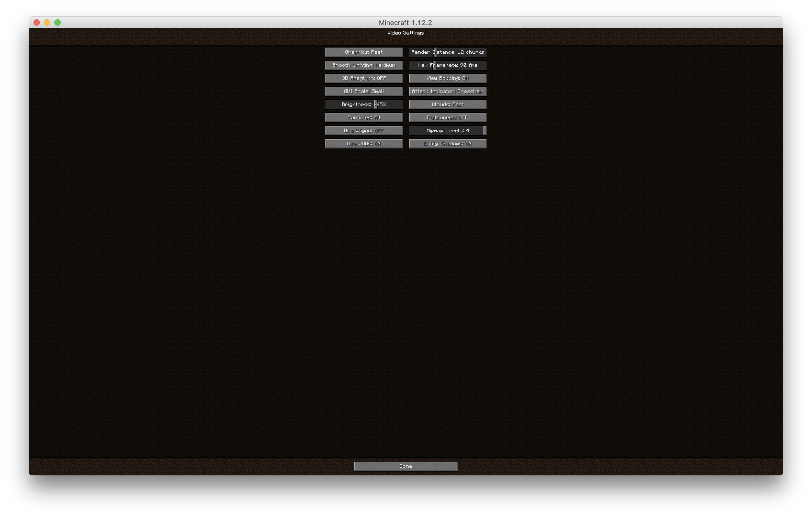This screenshot has height=517, width=812.
Task: Enable Fullscreen mode
Action: pos(448,117)
